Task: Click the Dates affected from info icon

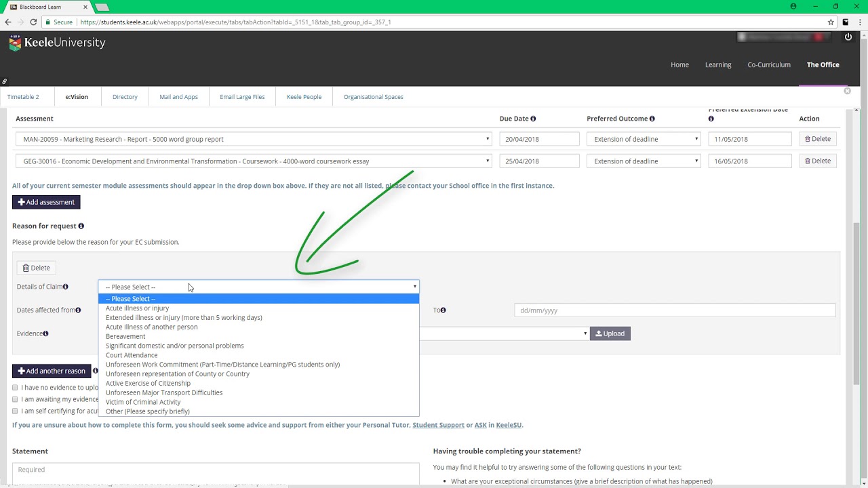Action: pyautogui.click(x=78, y=310)
